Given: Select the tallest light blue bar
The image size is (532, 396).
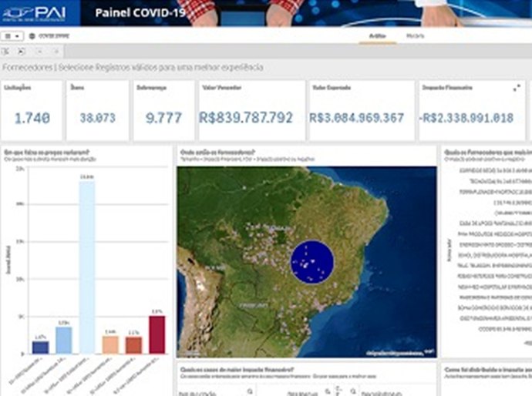Looking at the screenshot, I should 87,266.
